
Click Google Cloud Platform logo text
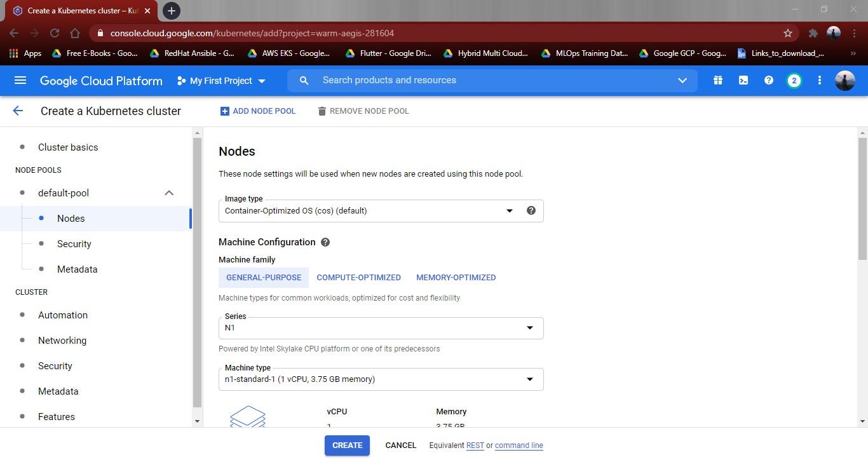101,81
